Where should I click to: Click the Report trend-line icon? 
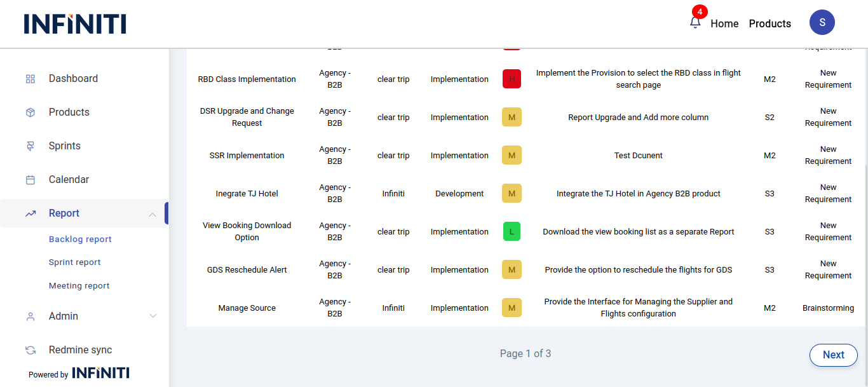click(31, 214)
